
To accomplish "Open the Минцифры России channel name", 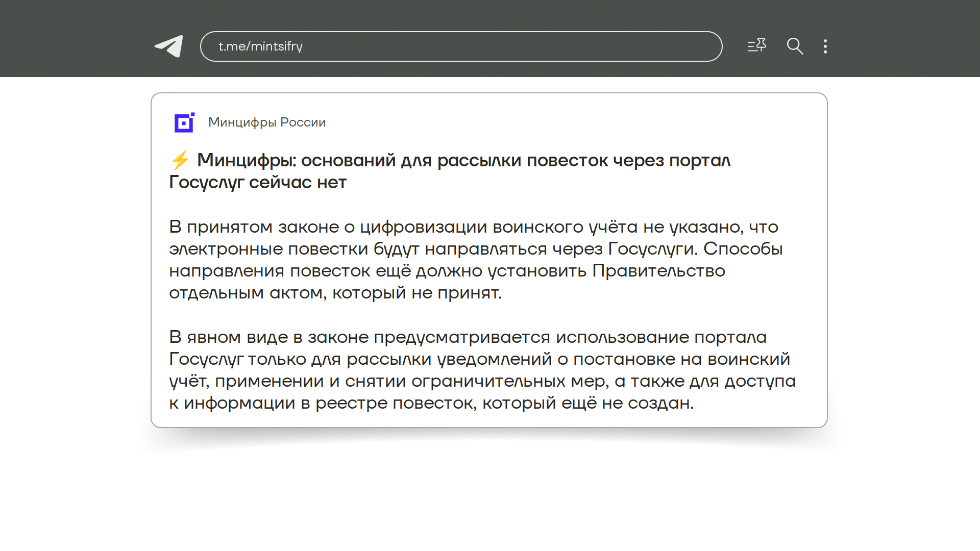I will (x=266, y=122).
